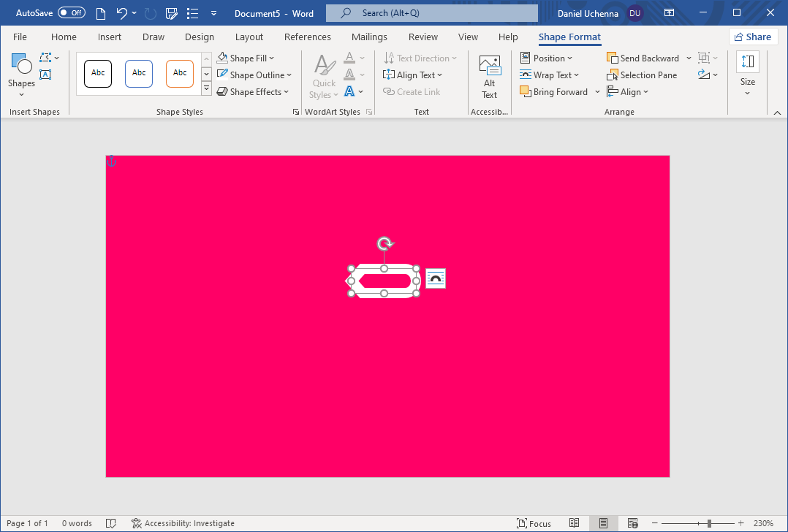
Task: Click the search box in title bar
Action: [431, 13]
